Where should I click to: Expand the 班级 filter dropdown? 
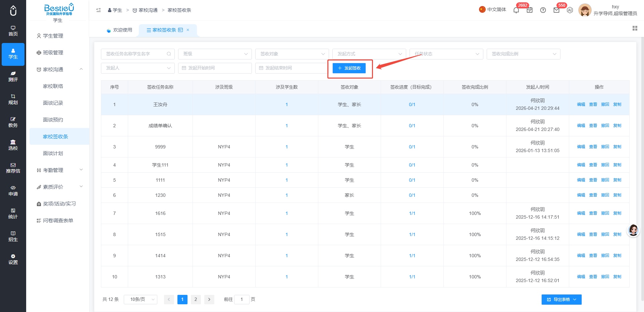point(215,54)
